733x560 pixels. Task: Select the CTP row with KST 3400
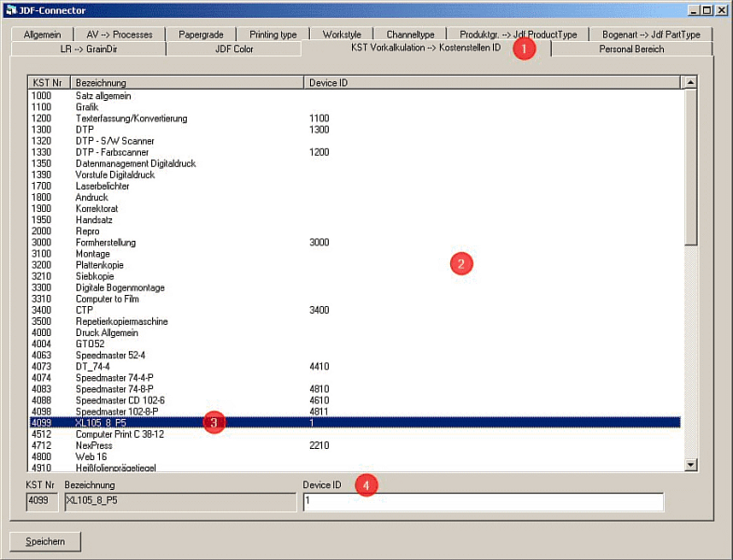187,310
